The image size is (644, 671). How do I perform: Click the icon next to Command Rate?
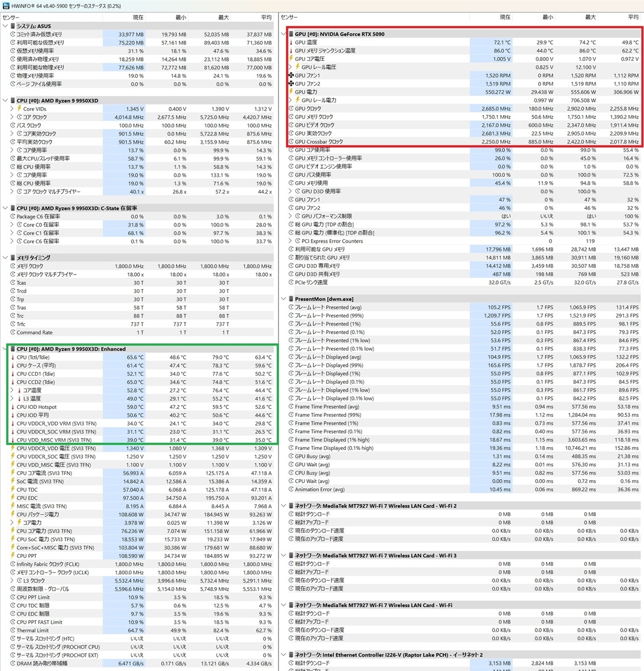(x=13, y=332)
